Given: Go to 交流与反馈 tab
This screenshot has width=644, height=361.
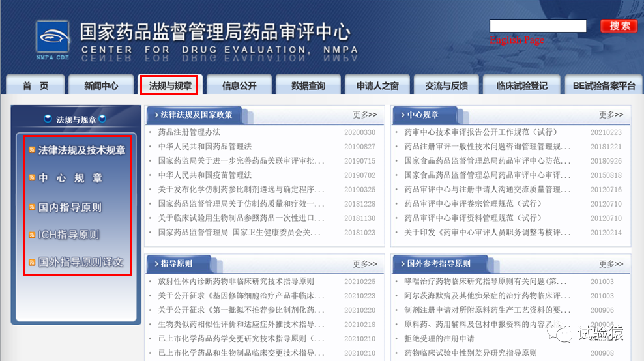Looking at the screenshot, I should click(446, 85).
